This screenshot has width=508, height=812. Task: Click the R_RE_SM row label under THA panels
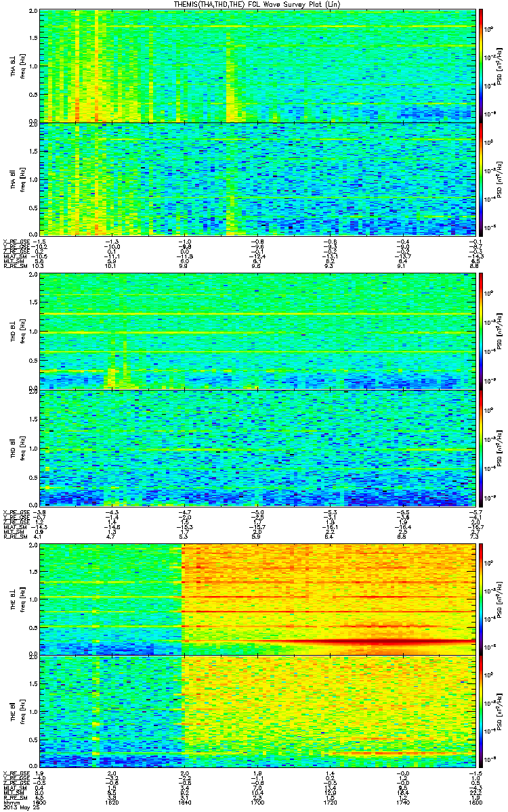(16, 267)
